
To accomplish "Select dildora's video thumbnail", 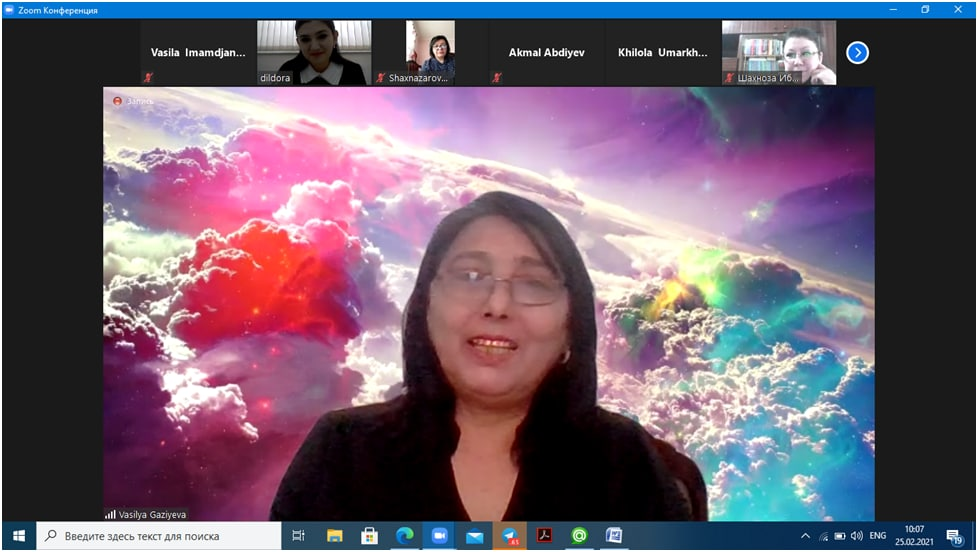I will pyautogui.click(x=314, y=52).
